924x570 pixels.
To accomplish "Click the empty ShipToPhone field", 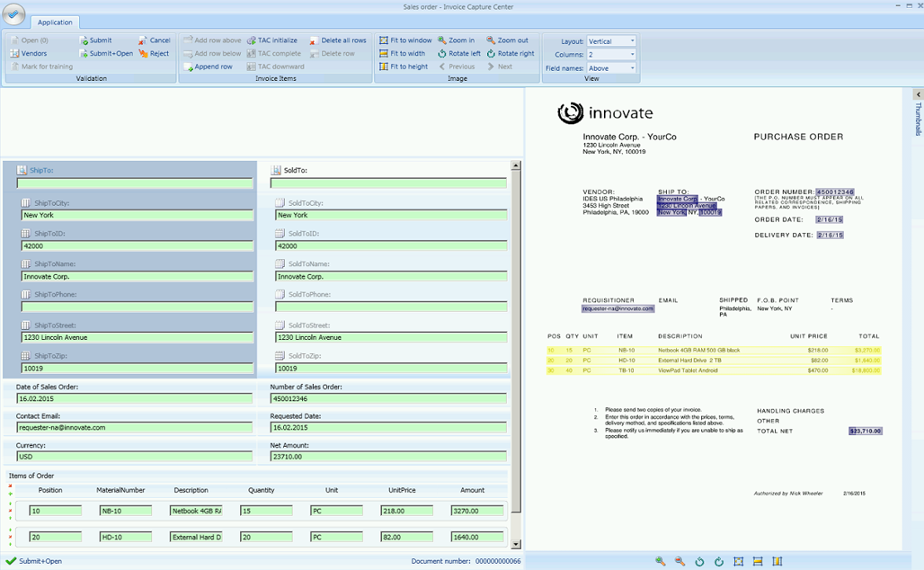I will pyautogui.click(x=138, y=307).
